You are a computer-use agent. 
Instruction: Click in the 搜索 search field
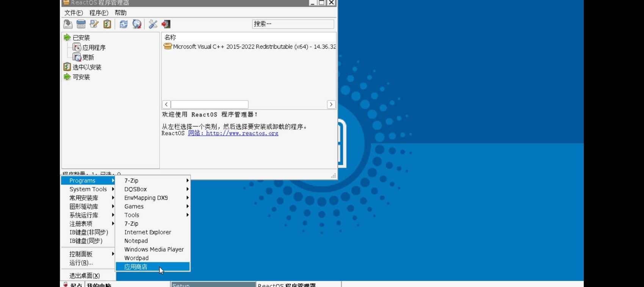click(x=293, y=24)
